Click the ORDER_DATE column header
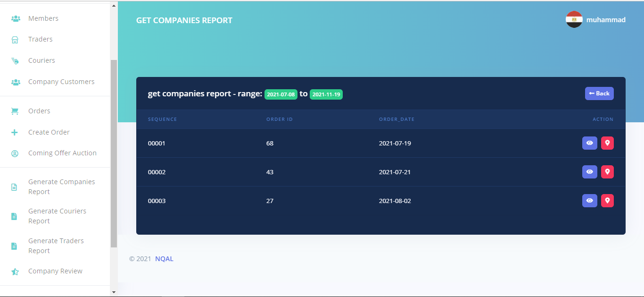 tap(396, 119)
